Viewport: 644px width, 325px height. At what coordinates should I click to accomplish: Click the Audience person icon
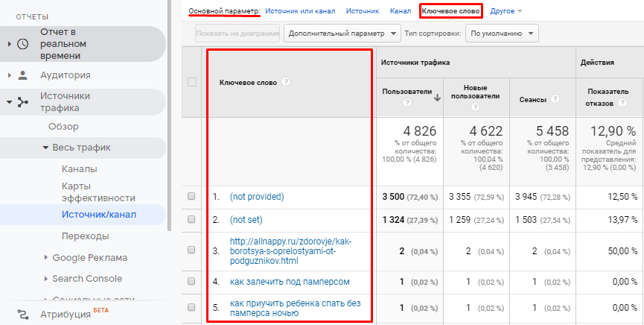[x=23, y=75]
